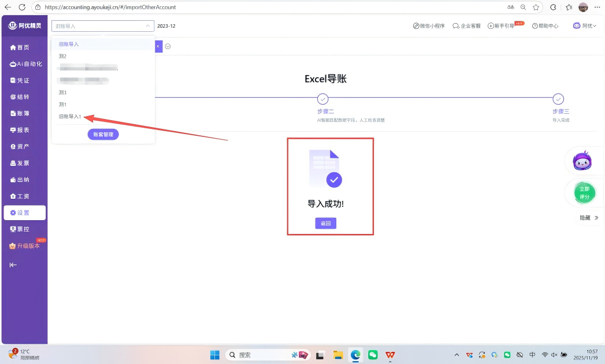Click the 账套管理 button
Image resolution: width=605 pixels, height=364 pixels.
pyautogui.click(x=103, y=134)
